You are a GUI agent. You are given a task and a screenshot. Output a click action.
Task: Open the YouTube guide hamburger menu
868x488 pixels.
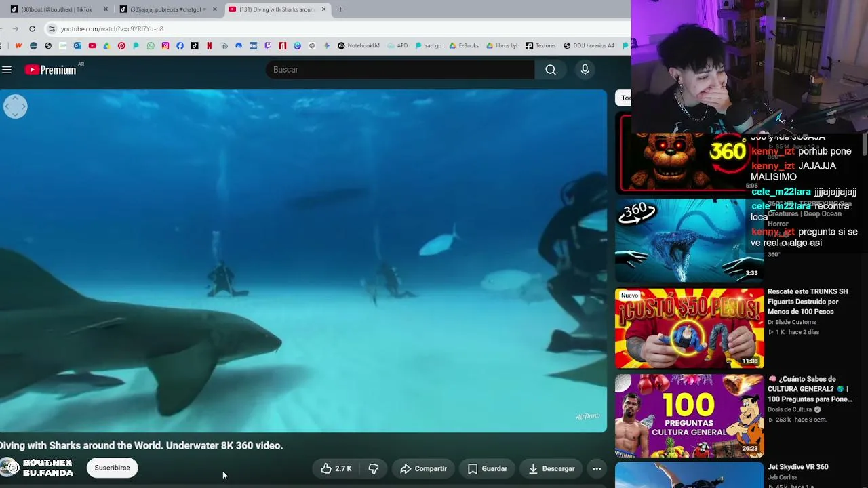pyautogui.click(x=7, y=70)
